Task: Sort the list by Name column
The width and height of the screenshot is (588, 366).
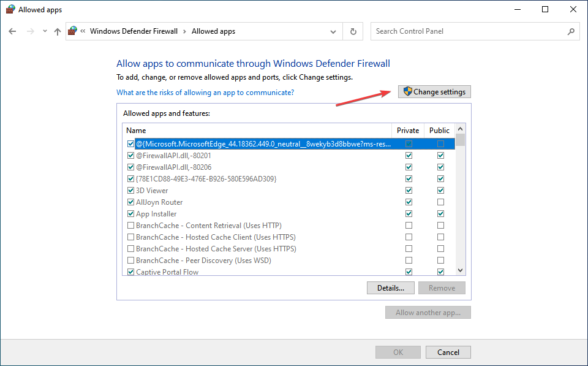Action: pos(257,130)
